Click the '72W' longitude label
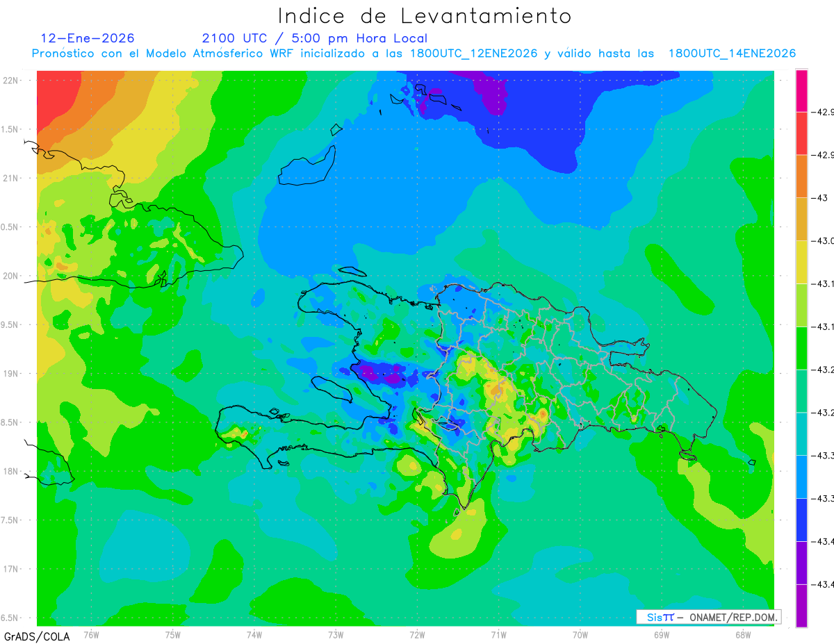 coord(417,634)
